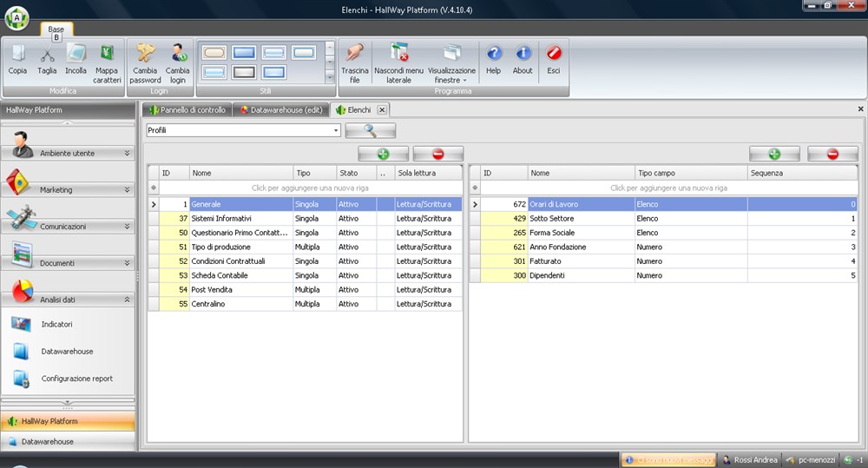
Task: Select the Sotto Settore row
Action: 663,218
